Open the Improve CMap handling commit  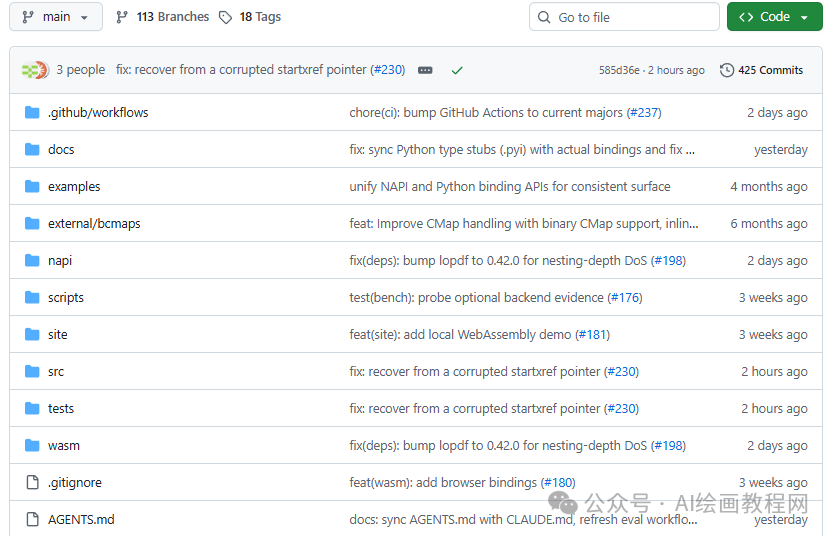point(524,224)
